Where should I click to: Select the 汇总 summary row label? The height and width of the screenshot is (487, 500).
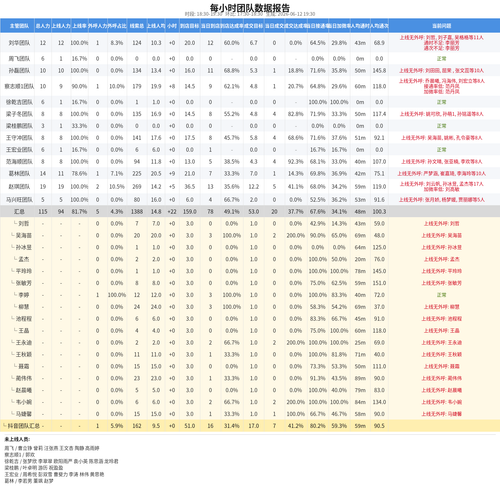click(19, 212)
